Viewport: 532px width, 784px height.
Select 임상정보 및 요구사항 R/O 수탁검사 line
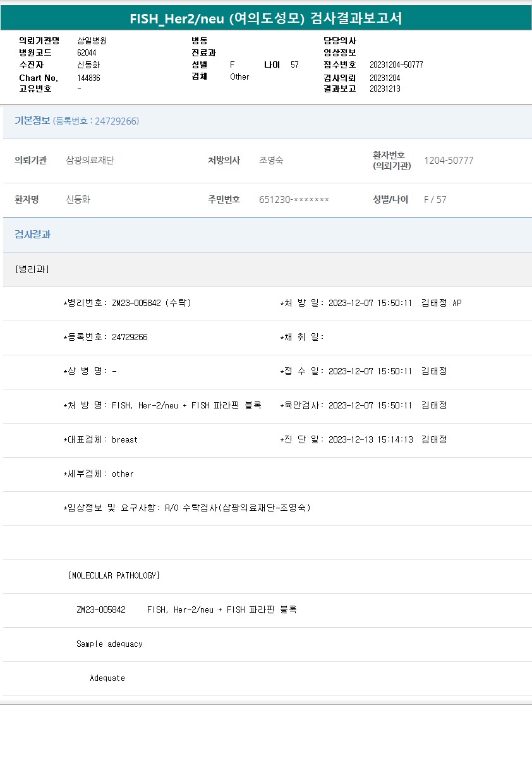click(x=186, y=508)
